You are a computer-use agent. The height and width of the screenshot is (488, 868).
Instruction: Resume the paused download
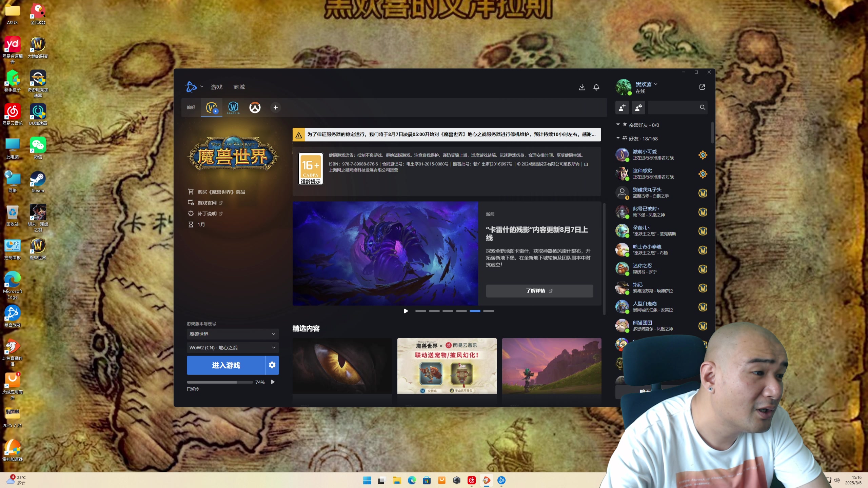point(273,382)
